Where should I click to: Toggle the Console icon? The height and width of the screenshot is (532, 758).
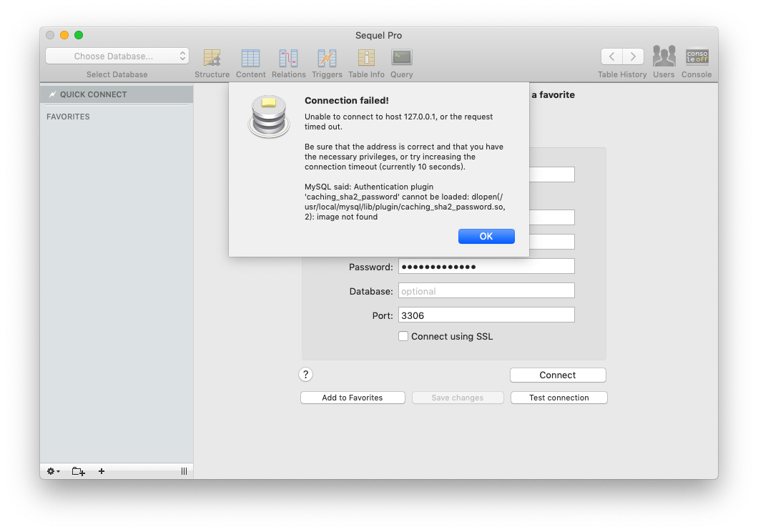coord(697,56)
